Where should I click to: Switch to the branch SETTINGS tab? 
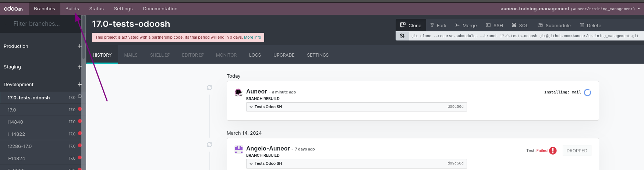(318, 55)
